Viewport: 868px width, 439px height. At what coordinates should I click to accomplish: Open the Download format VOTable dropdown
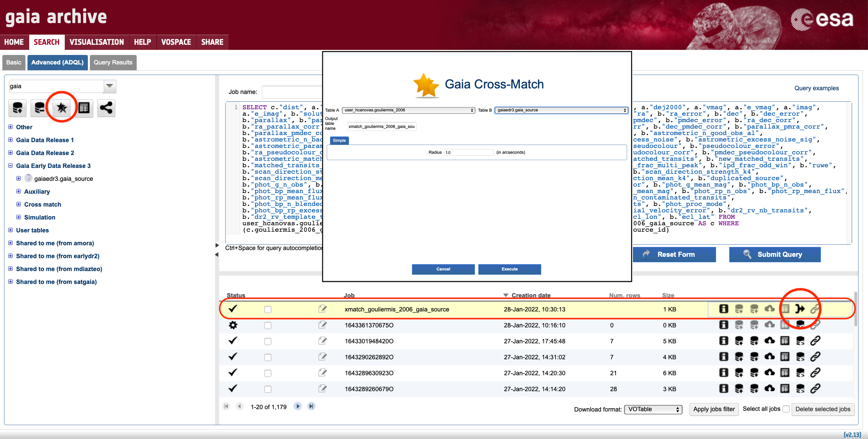tap(653, 409)
